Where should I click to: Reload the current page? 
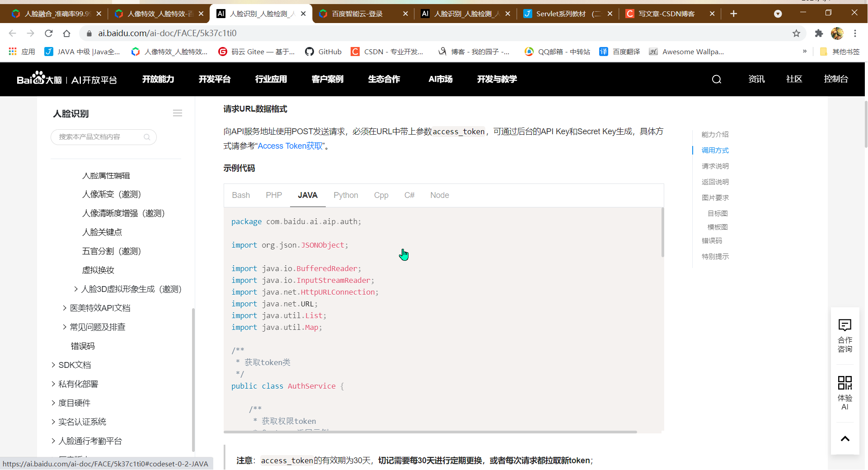pos(49,33)
